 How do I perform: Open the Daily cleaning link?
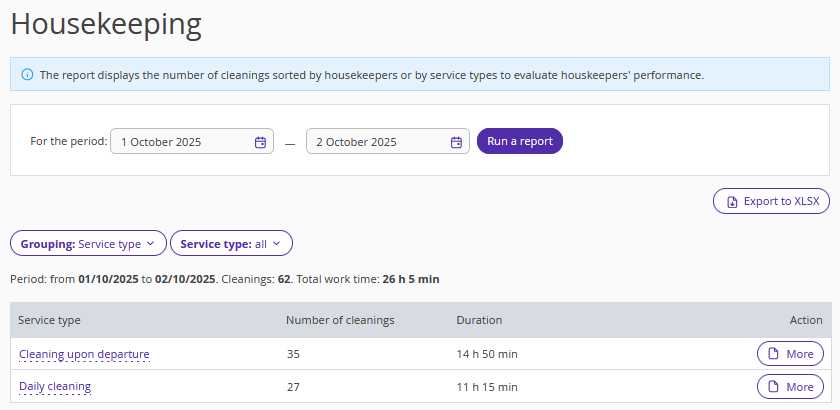(55, 387)
